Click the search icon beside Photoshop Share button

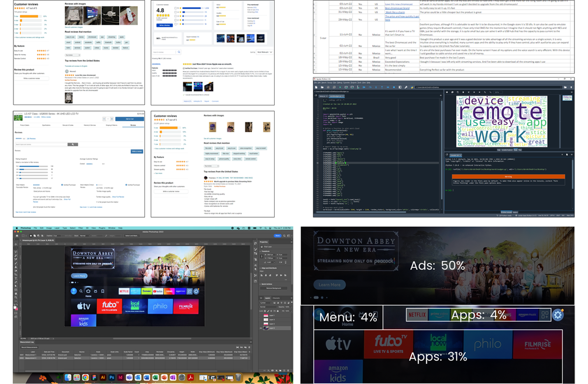point(284,236)
